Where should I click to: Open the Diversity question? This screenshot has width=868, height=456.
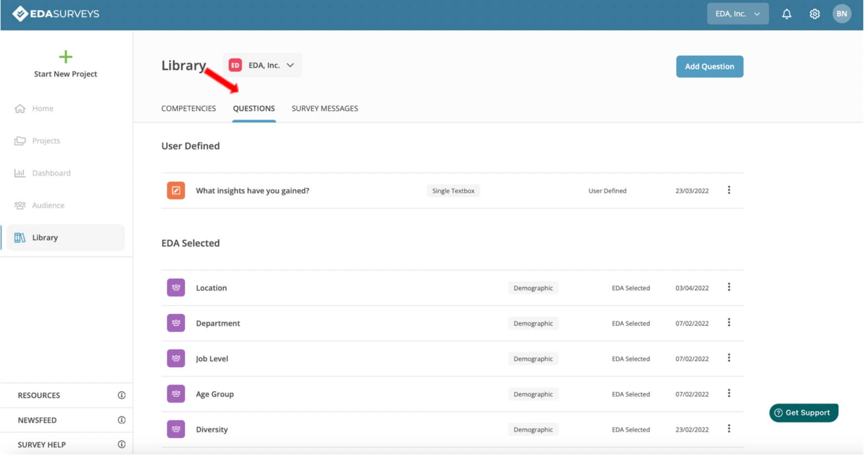tap(212, 430)
